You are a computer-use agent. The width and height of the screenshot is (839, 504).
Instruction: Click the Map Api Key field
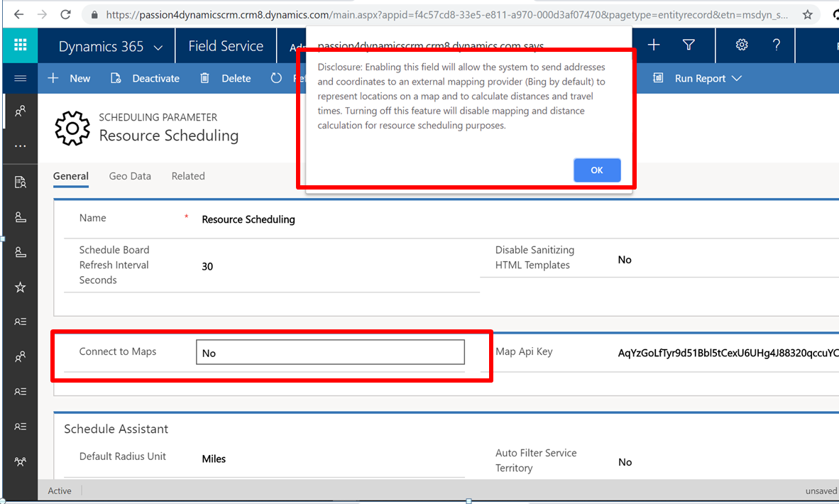click(x=724, y=353)
